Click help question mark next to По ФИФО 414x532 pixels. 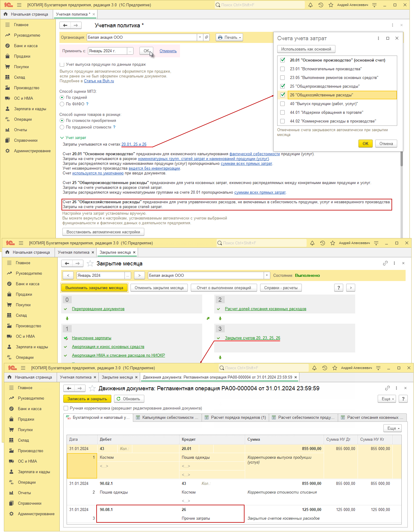[x=87, y=104]
